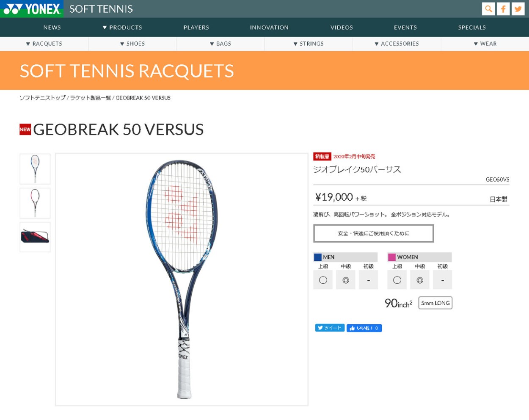
Task: Open the search magnifier icon
Action: 488,9
